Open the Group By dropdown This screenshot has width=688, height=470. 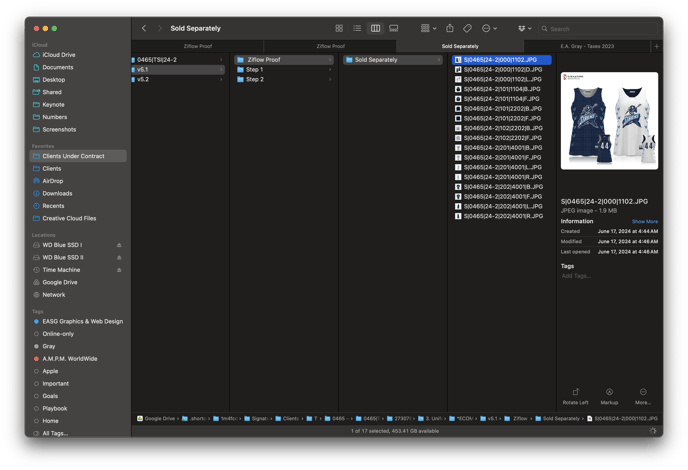tap(428, 29)
